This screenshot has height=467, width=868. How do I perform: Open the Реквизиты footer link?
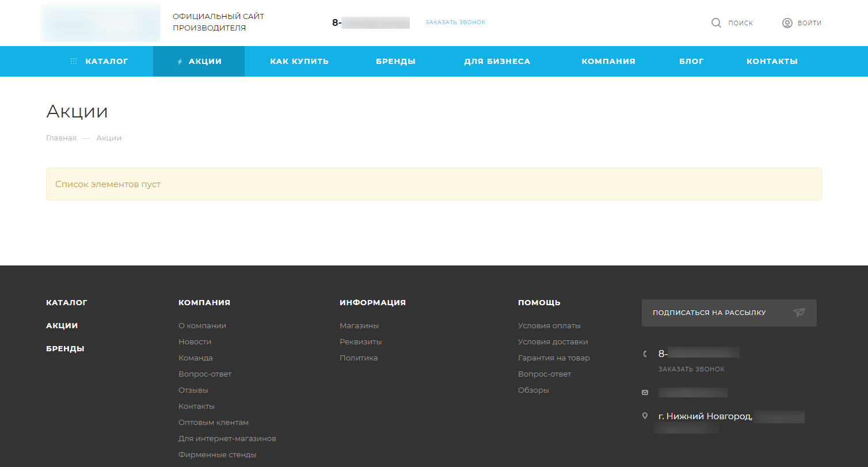click(x=360, y=342)
